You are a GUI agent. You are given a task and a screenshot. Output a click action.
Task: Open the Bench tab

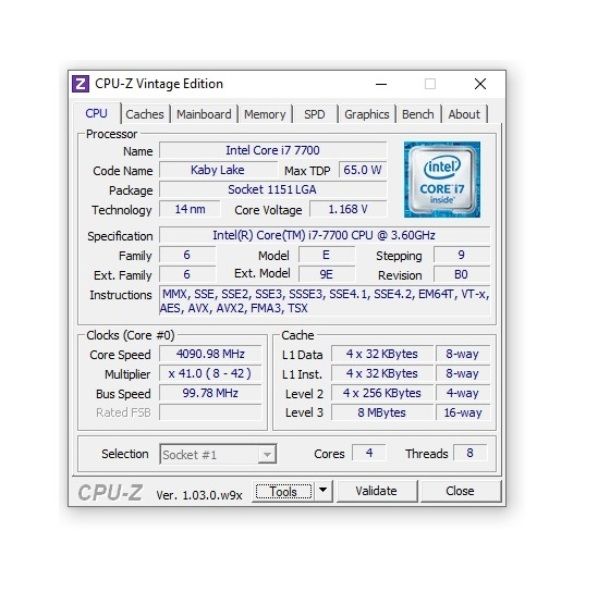[418, 114]
